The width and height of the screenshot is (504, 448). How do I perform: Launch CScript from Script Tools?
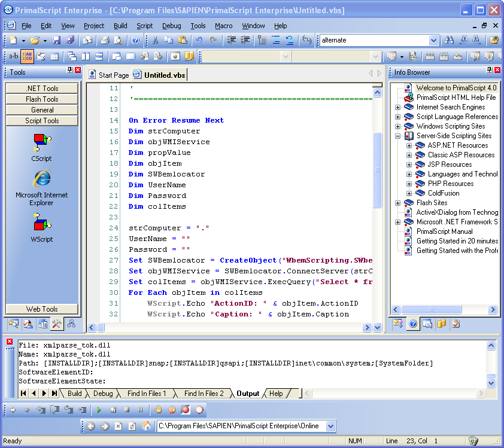(42, 148)
